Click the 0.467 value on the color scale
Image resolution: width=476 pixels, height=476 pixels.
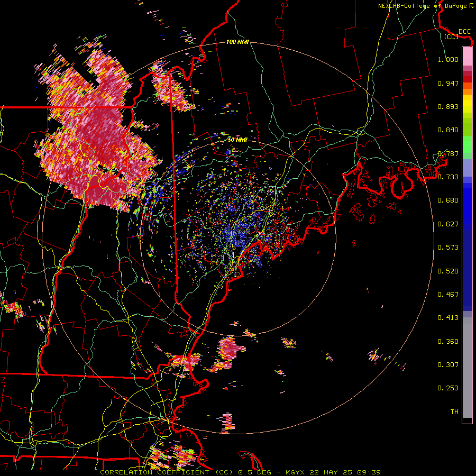[448, 295]
